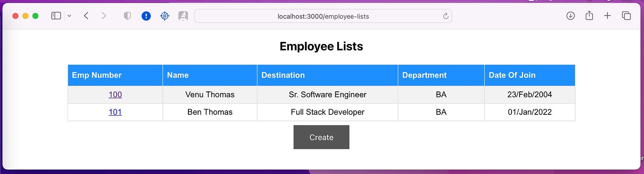The height and width of the screenshot is (174, 644).
Task: Open the privacy report shield icon
Action: point(128,16)
